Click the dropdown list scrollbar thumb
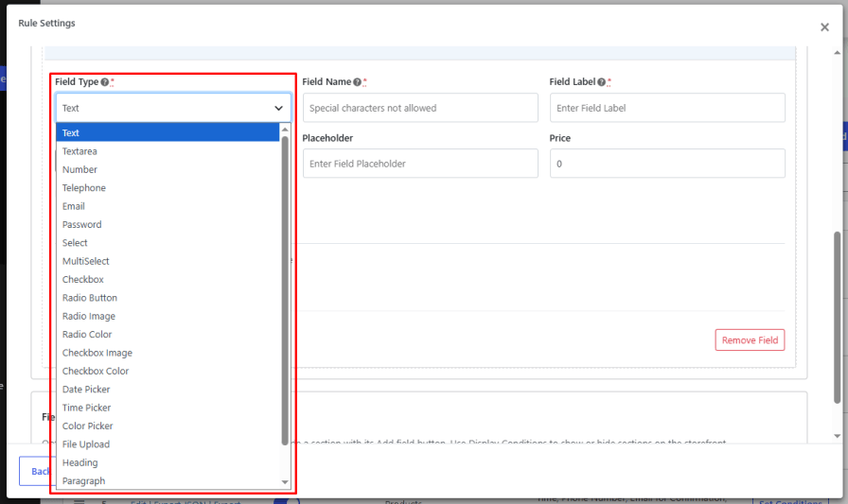Viewport: 848px width, 504px height. [x=285, y=290]
